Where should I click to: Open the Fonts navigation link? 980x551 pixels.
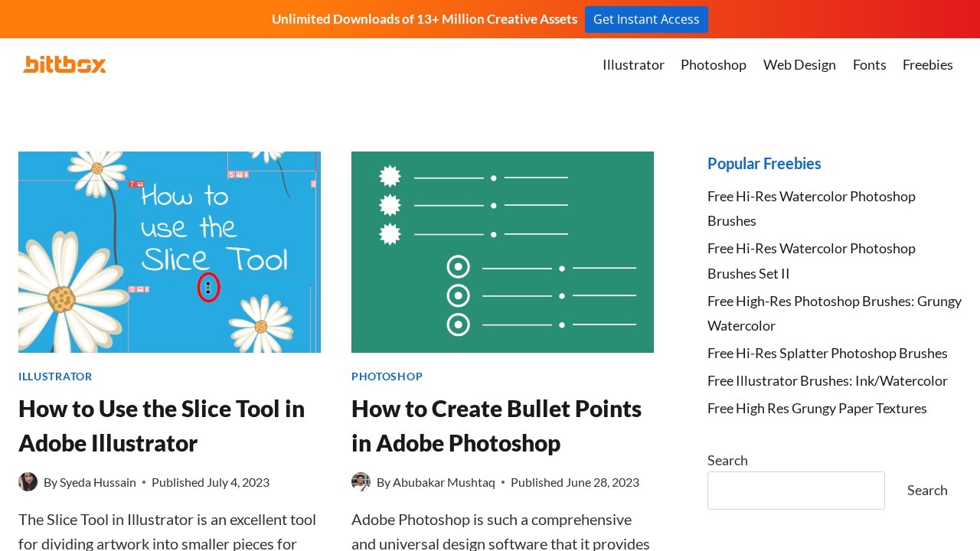tap(869, 65)
